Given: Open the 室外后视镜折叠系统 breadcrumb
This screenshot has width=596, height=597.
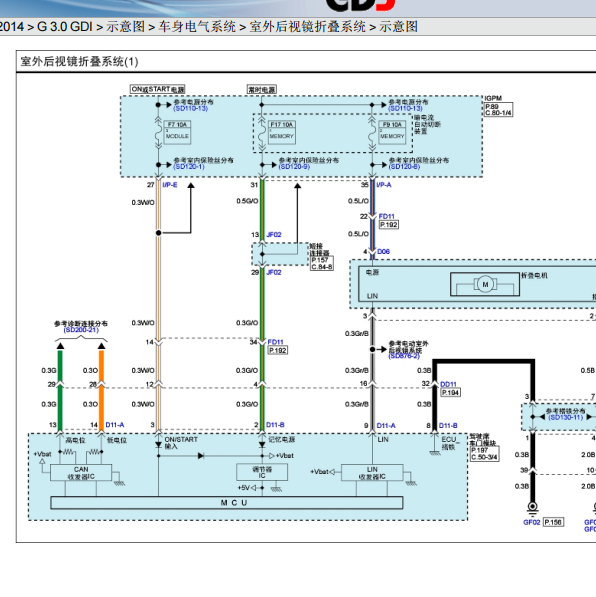Looking at the screenshot, I should pos(307,27).
